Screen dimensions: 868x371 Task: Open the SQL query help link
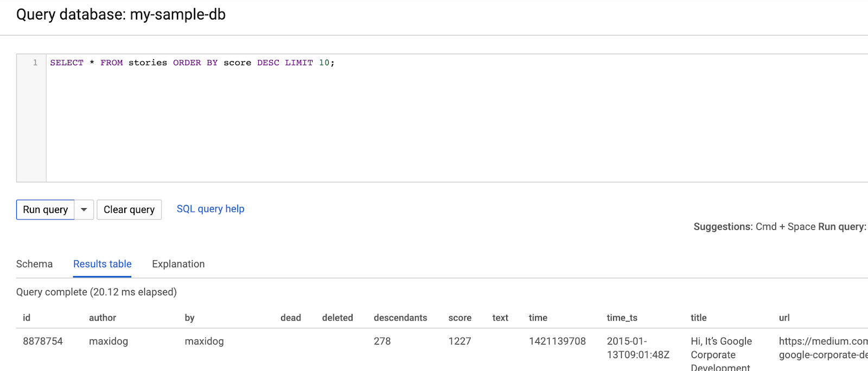point(210,209)
